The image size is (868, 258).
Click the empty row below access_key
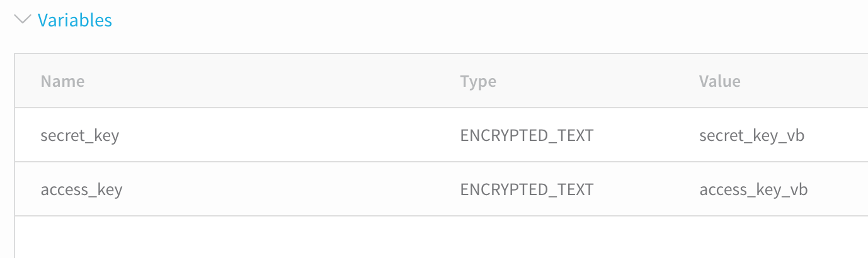[x=441, y=237]
